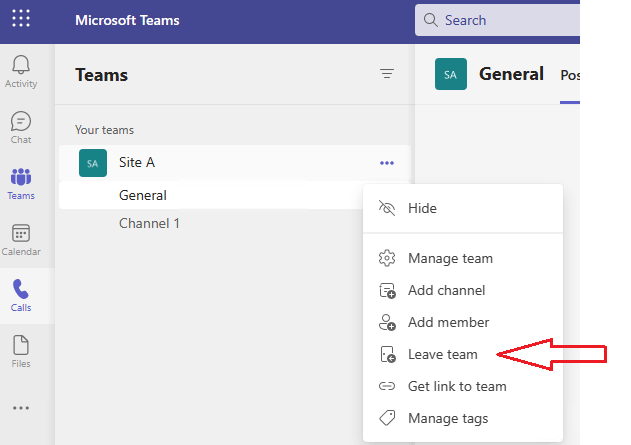
Task: Click Add member in the menu
Action: (x=448, y=322)
